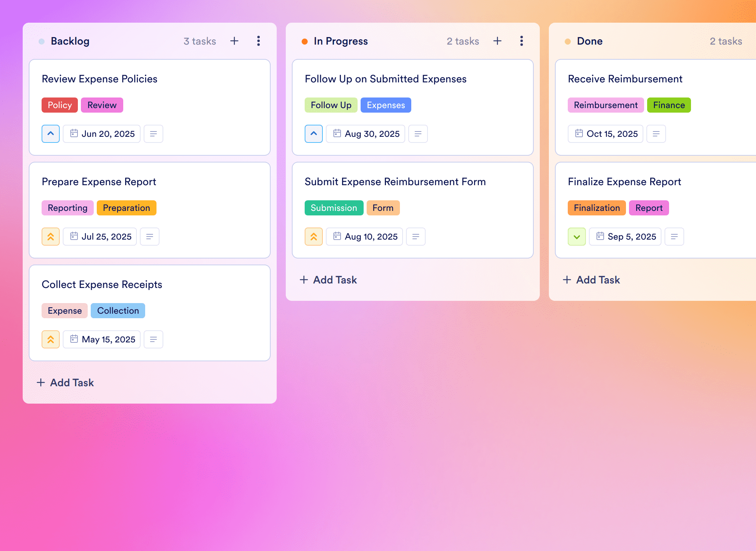
Task: Open description icon on Collect Expense Receipts card
Action: point(153,339)
